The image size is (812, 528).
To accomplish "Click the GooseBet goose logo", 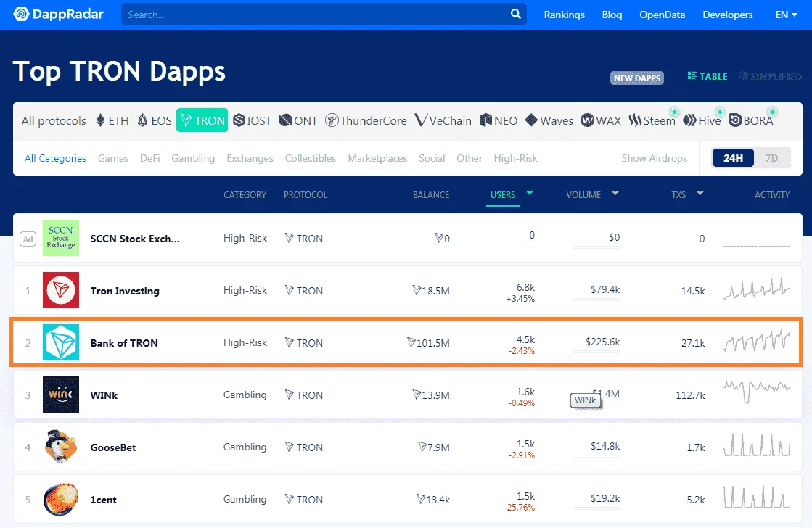I will coord(60,446).
